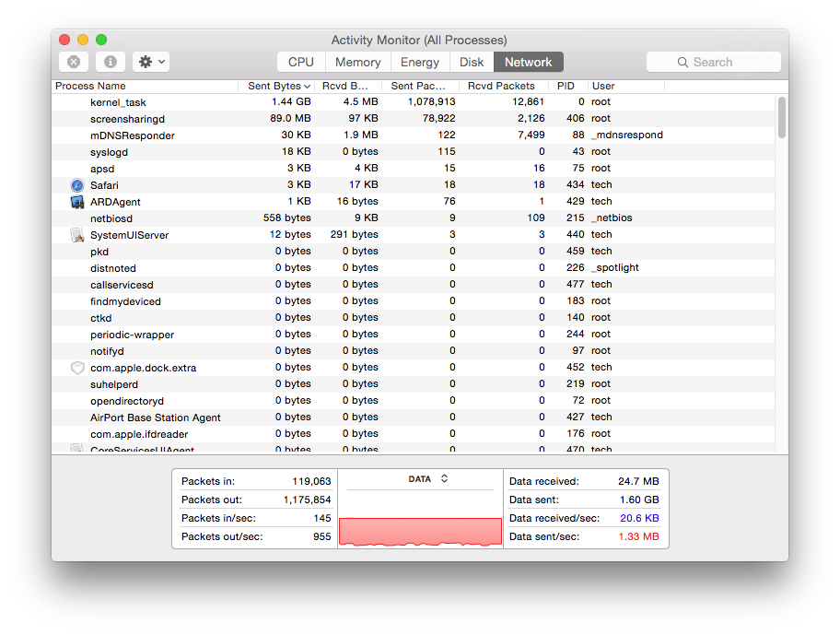Open the Inspect process info icon
This screenshot has width=840, height=635.
pos(111,62)
